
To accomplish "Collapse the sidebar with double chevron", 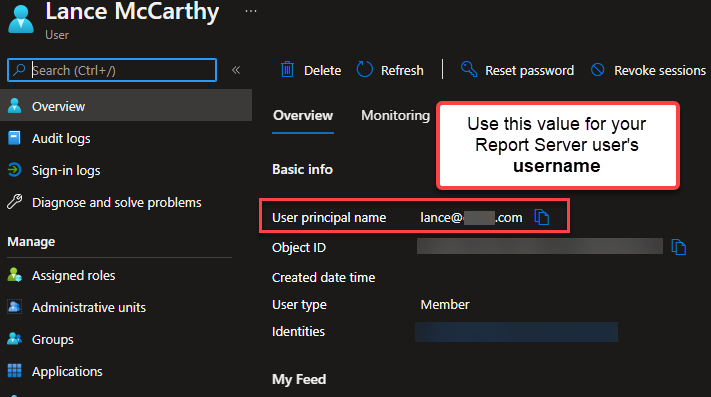I will point(236,70).
